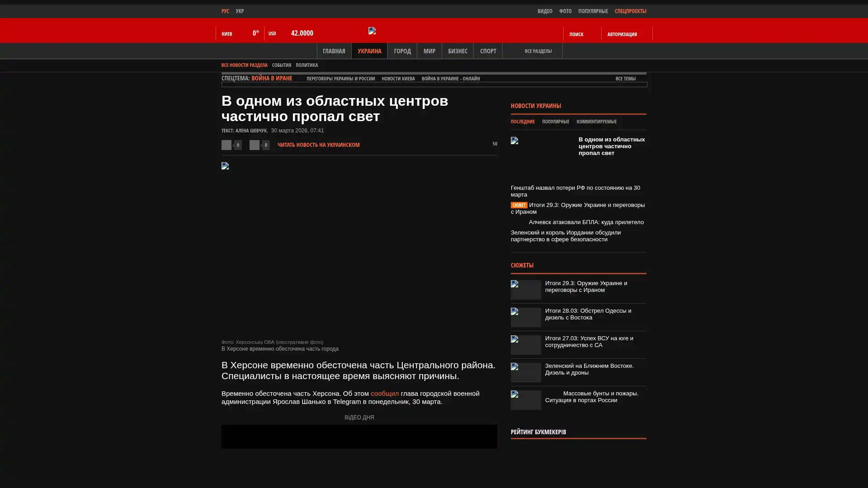
Task: Switch news list to Популярные
Action: tap(555, 122)
